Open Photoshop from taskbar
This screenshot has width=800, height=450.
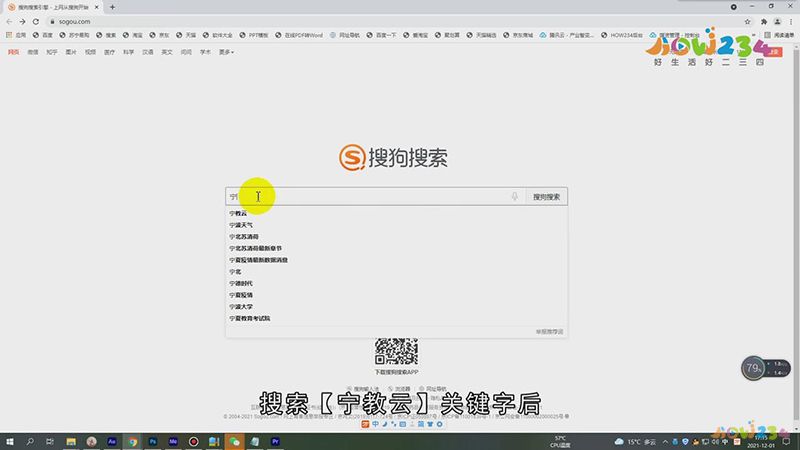tap(153, 441)
